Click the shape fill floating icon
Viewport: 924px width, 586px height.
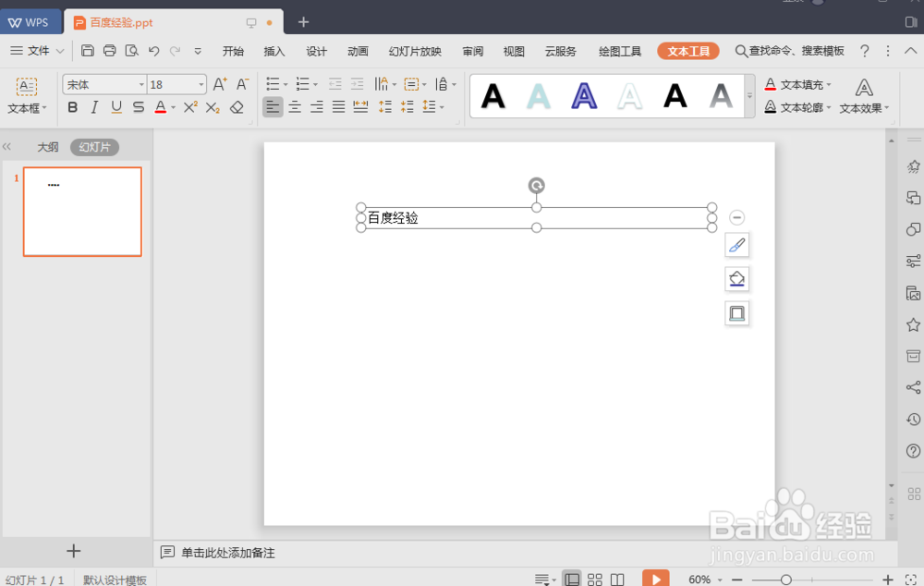[736, 279]
